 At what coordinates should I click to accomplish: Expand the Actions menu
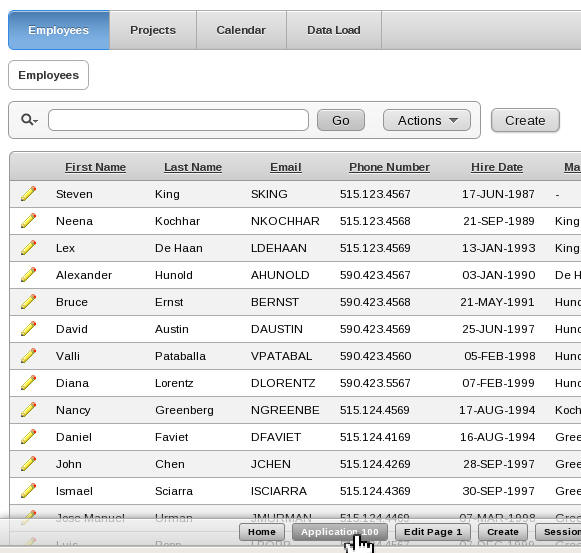[427, 120]
